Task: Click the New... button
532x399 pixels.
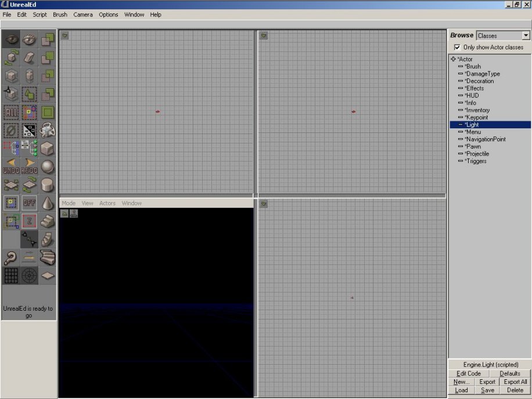Action: click(x=461, y=382)
